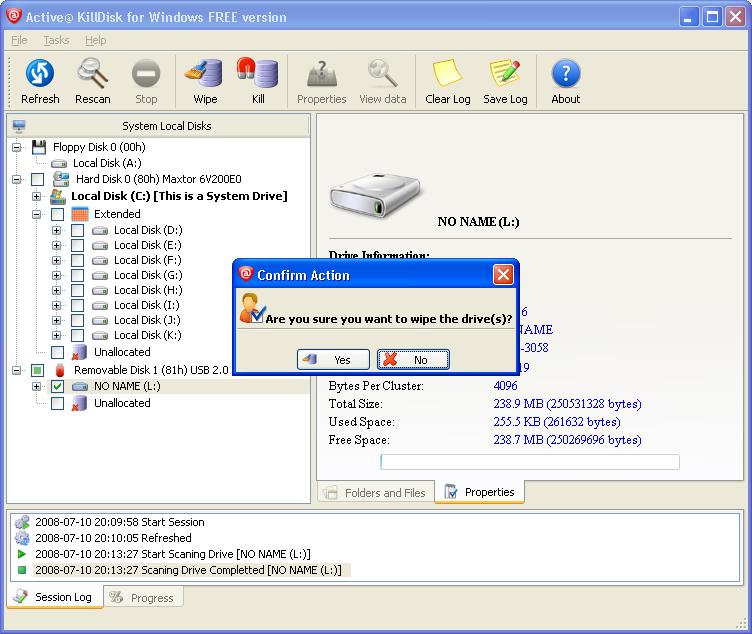Image resolution: width=752 pixels, height=634 pixels.
Task: Click the Properties toolbar icon
Action: [322, 73]
